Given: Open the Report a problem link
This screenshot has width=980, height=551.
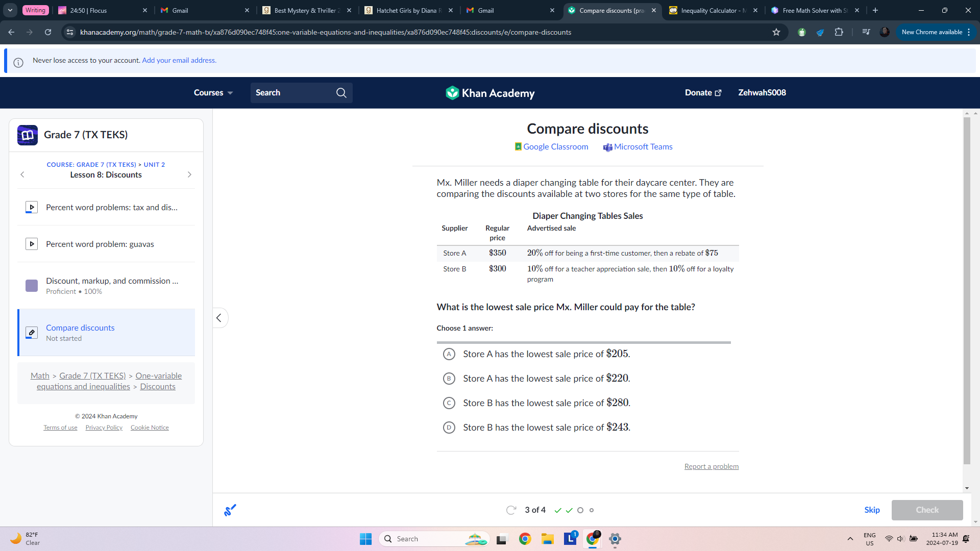Looking at the screenshot, I should [x=712, y=466].
